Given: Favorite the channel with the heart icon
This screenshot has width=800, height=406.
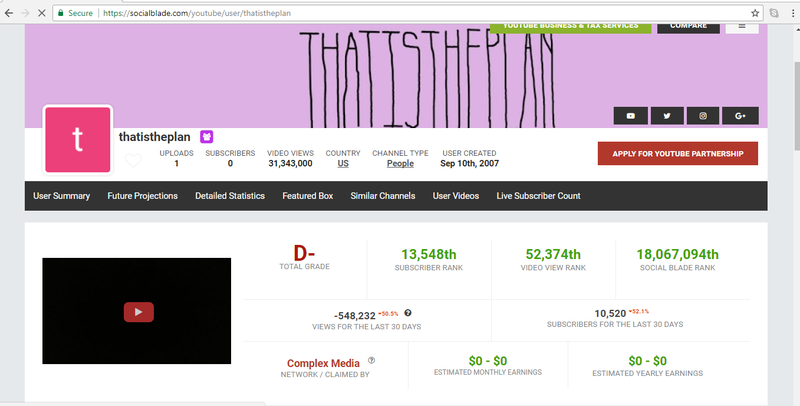Looking at the screenshot, I should (133, 161).
